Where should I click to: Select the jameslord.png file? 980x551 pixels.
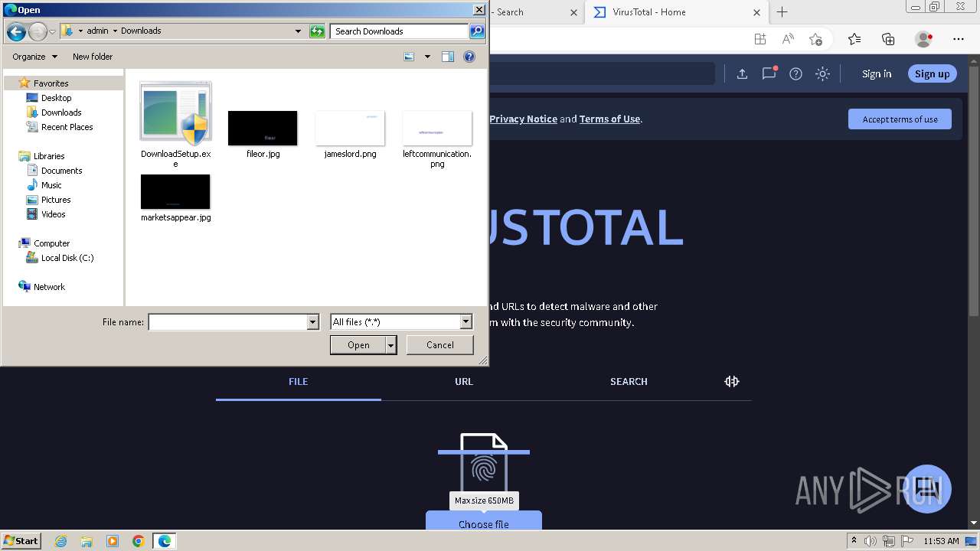point(350,134)
